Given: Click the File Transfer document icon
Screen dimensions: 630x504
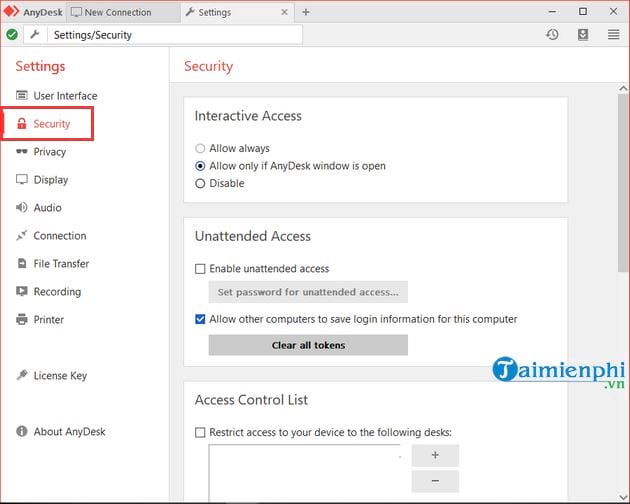Looking at the screenshot, I should coord(22,263).
